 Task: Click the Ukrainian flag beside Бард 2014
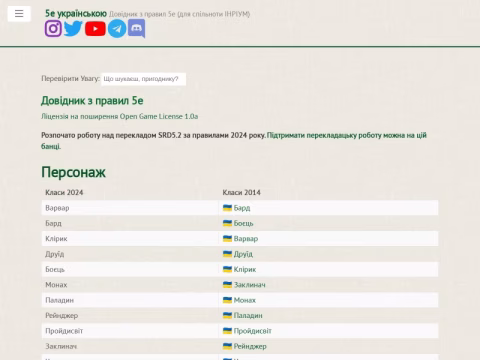click(x=227, y=208)
